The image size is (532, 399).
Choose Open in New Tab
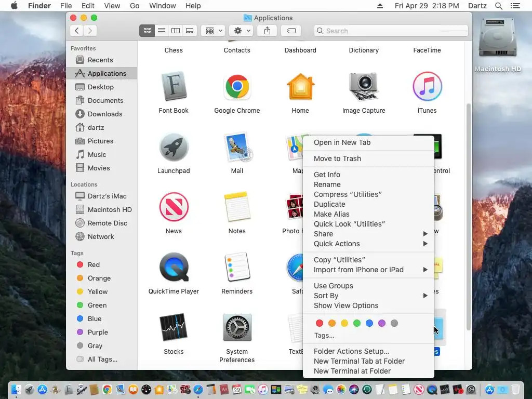pos(368,142)
